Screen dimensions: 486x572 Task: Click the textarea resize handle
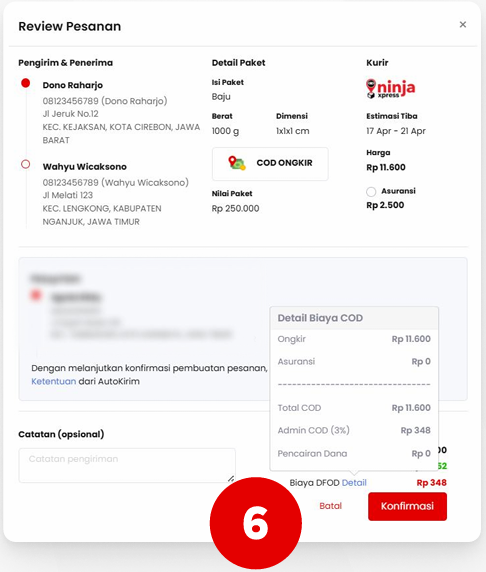[x=231, y=478]
